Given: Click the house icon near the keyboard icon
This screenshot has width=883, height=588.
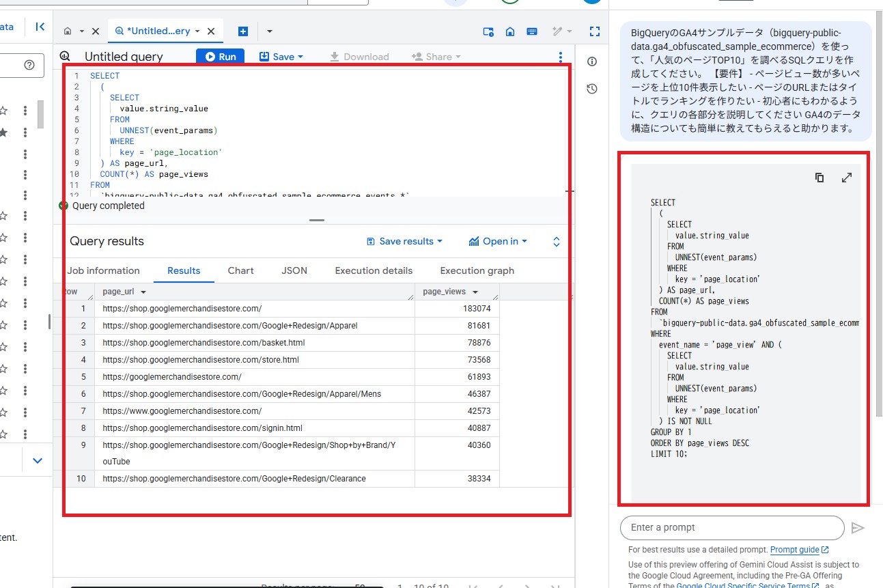Looking at the screenshot, I should point(510,31).
